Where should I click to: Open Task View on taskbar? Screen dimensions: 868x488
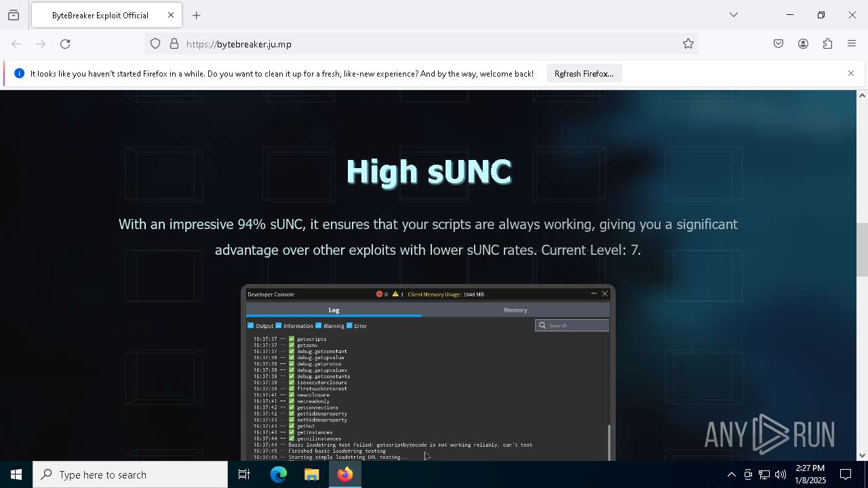pyautogui.click(x=244, y=474)
